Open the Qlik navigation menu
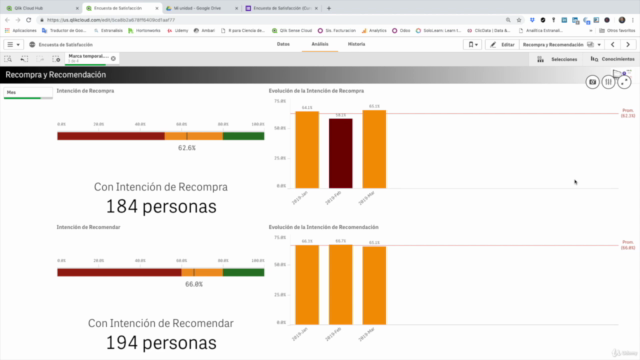Viewport: 640px width, 360px height. [x=13, y=44]
